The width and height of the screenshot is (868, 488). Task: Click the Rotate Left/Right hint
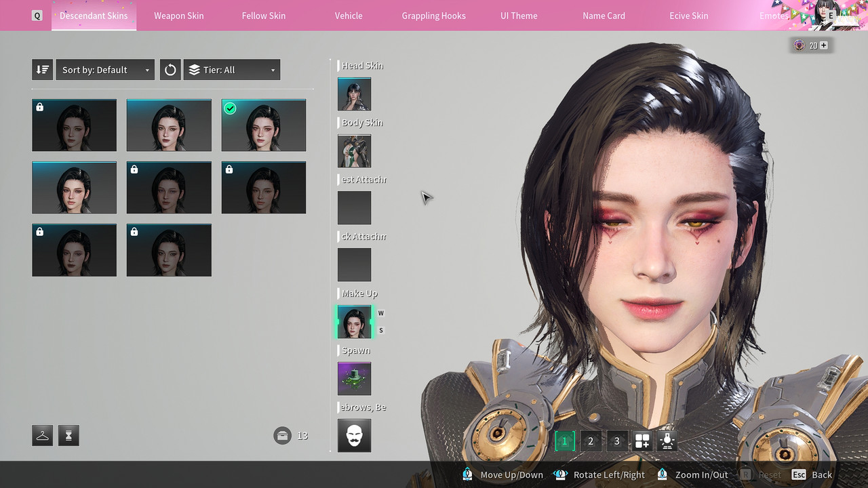[599, 474]
